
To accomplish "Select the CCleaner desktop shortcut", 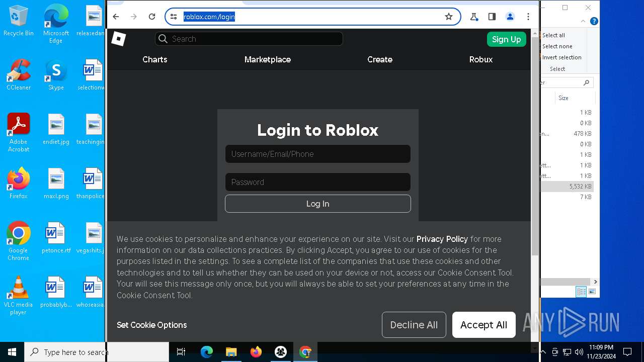I will point(19,75).
